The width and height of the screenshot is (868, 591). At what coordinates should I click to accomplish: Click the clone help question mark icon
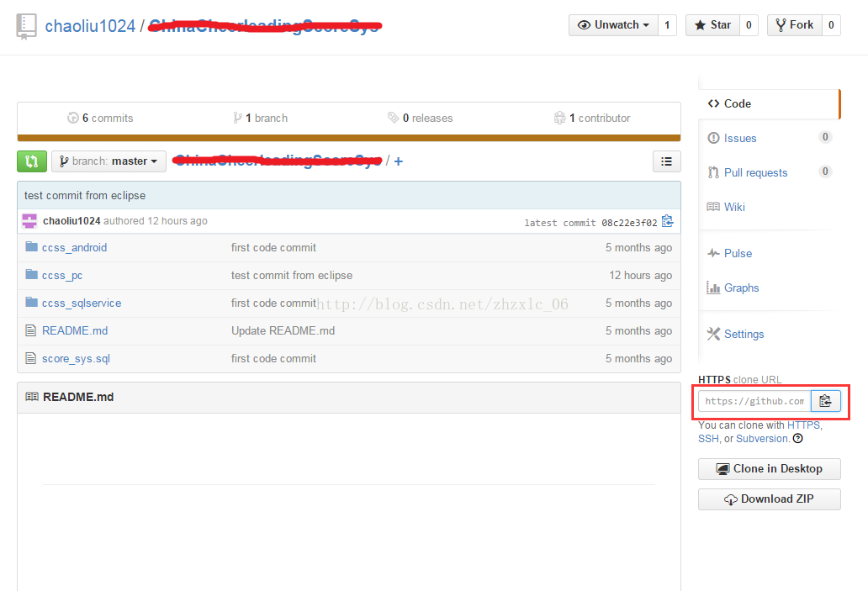(x=797, y=438)
